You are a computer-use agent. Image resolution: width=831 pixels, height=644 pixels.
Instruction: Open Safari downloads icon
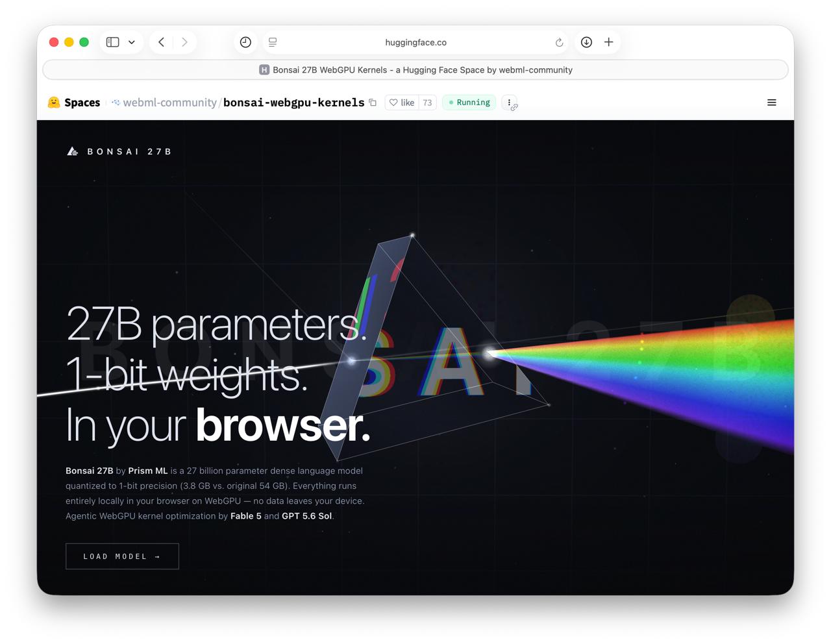586,42
